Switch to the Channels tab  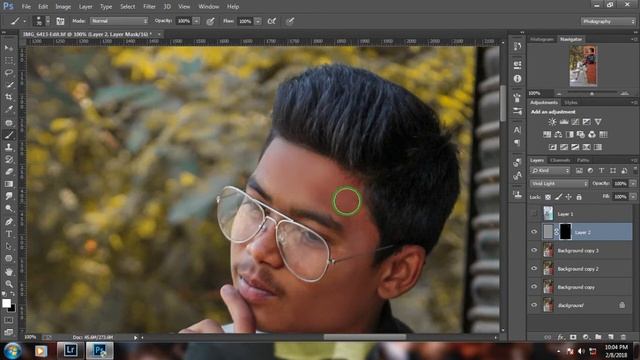(560, 160)
